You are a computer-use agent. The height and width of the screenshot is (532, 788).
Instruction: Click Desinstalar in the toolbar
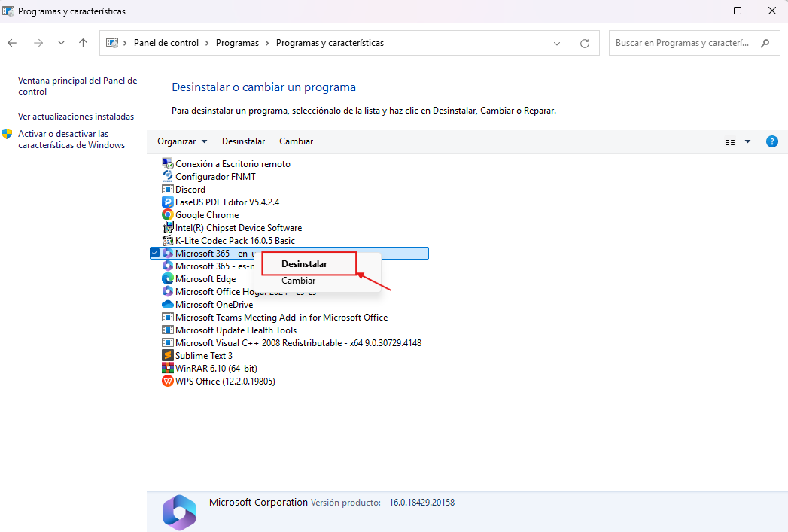click(244, 141)
